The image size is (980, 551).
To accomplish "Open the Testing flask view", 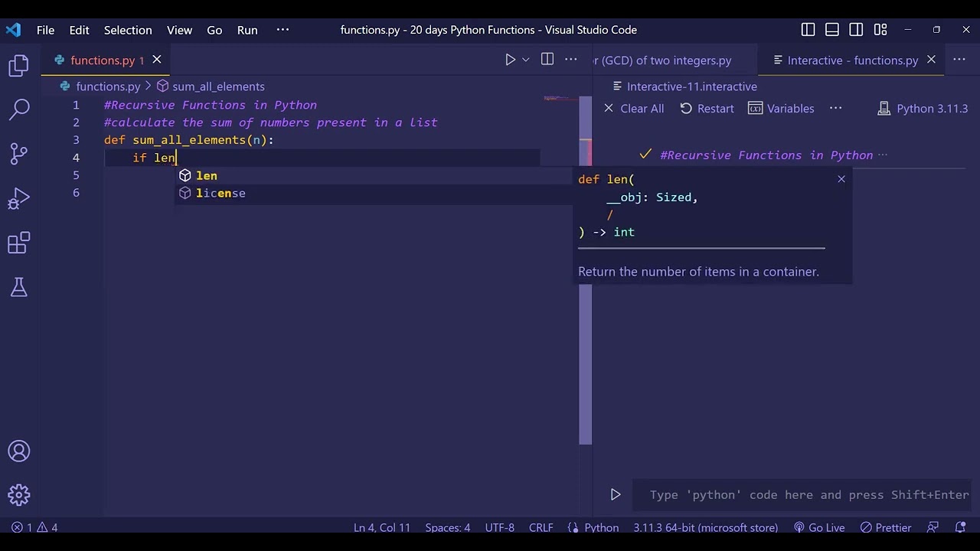I will 19,287.
